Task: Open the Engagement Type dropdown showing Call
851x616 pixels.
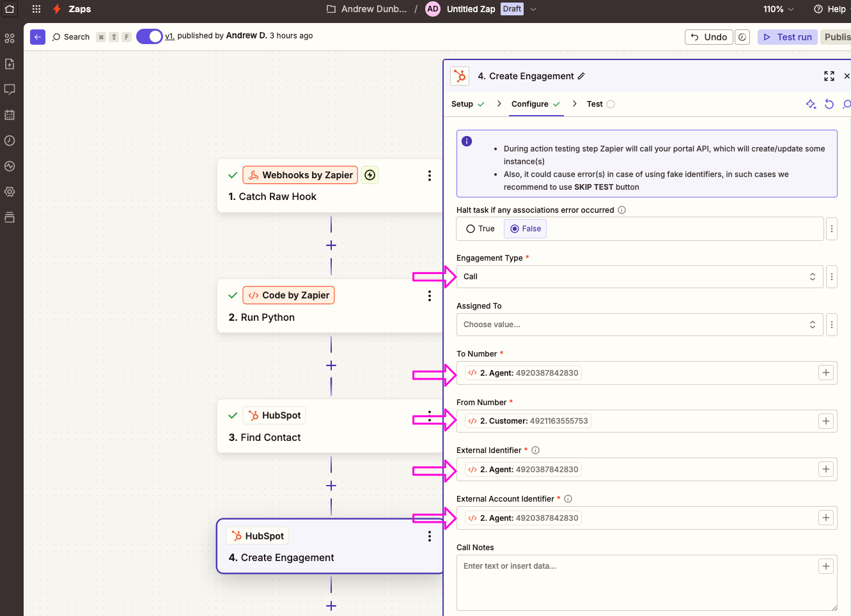Action: tap(640, 277)
